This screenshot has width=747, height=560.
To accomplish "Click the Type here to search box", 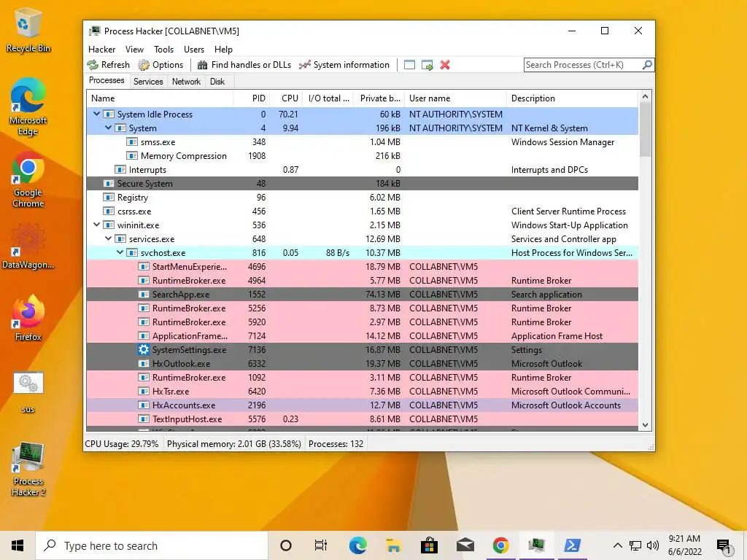I will 152,545.
